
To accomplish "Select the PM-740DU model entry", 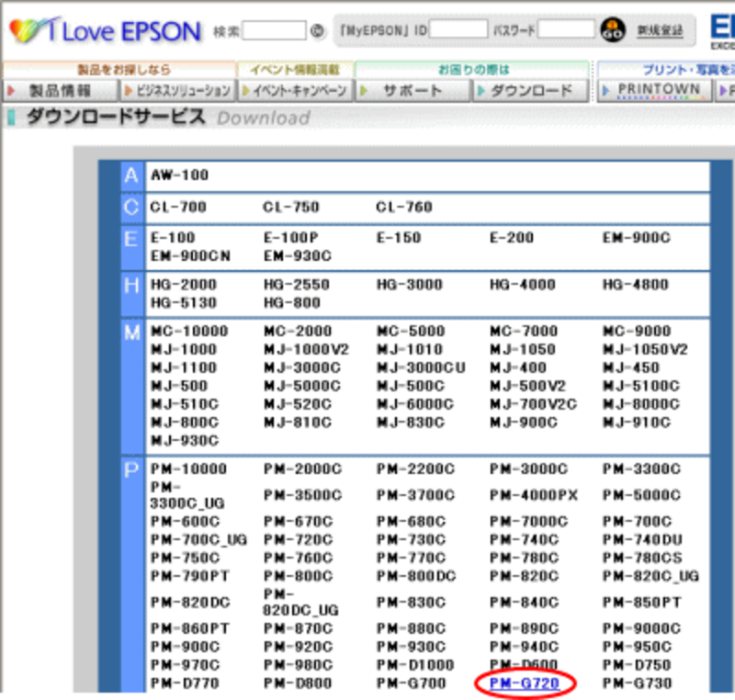I will click(642, 540).
